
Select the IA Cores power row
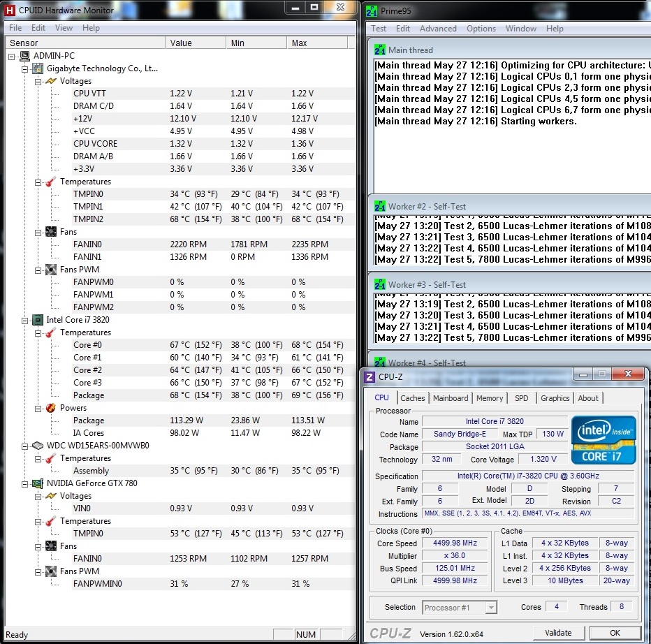[213, 433]
